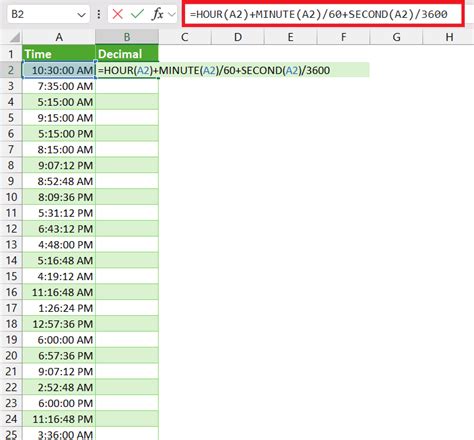The width and height of the screenshot is (474, 440).
Task: Select row 13 header
Action: pos(11,245)
